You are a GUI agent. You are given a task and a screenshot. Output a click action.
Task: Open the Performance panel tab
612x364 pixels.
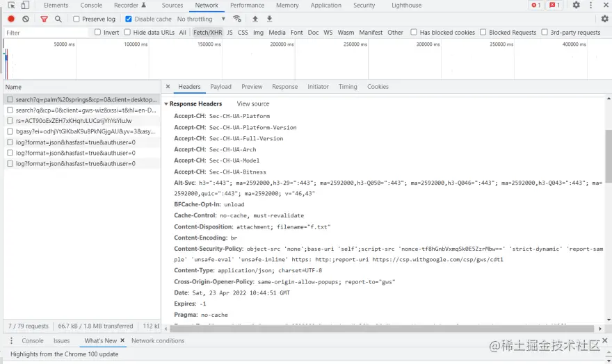click(x=248, y=6)
